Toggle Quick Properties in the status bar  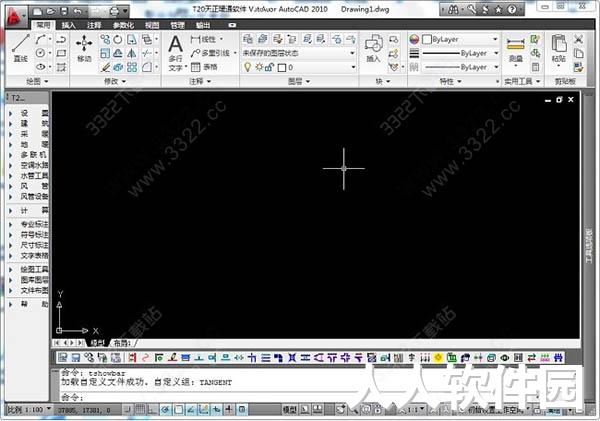(242, 410)
